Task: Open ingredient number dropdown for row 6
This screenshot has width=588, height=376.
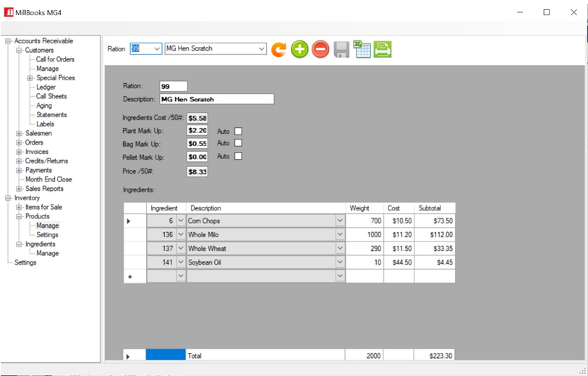Action: pyautogui.click(x=181, y=221)
